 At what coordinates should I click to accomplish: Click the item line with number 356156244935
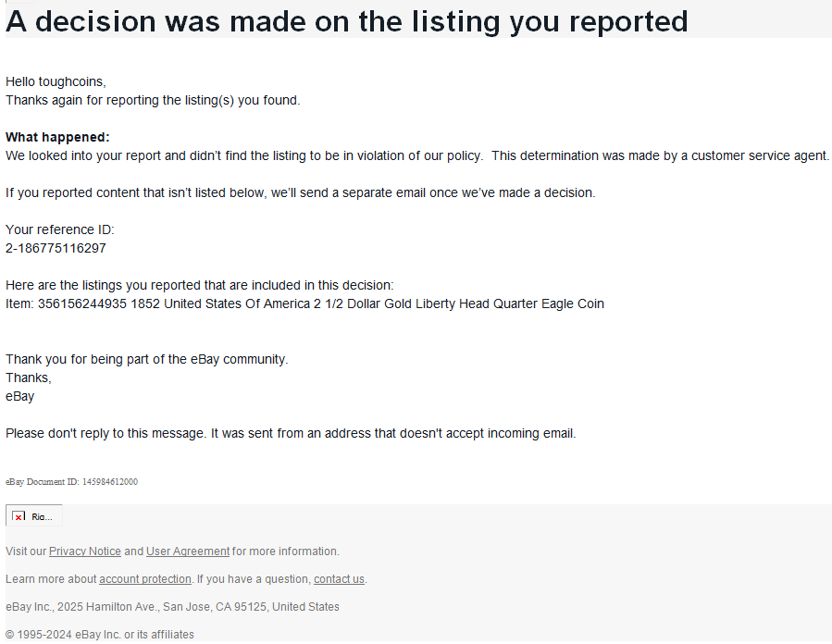[x=304, y=303]
